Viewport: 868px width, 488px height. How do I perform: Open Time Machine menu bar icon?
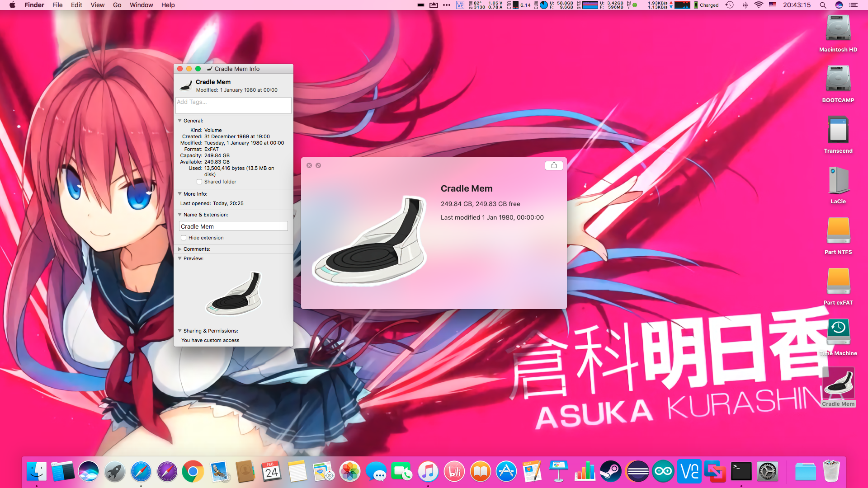[x=729, y=5]
